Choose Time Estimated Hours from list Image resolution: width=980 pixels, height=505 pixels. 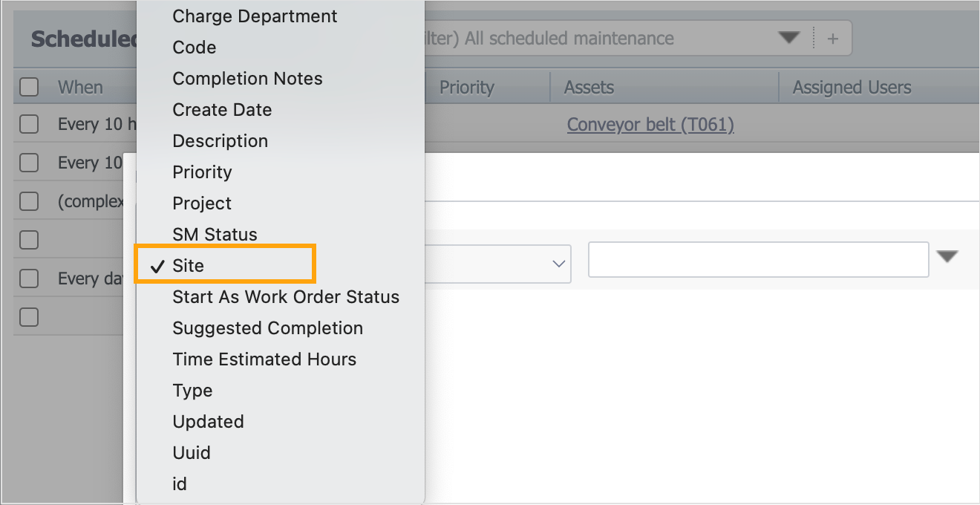click(264, 359)
